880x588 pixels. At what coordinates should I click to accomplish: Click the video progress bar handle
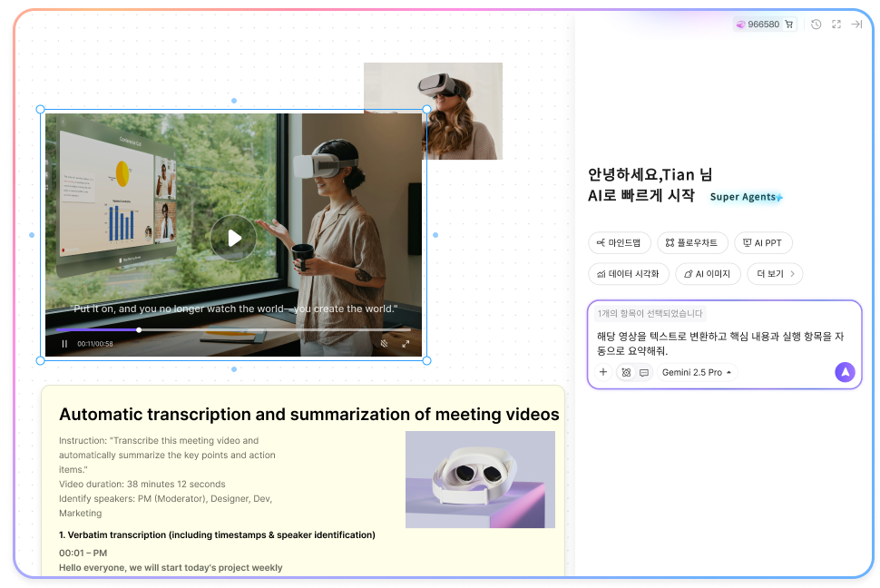tap(139, 330)
